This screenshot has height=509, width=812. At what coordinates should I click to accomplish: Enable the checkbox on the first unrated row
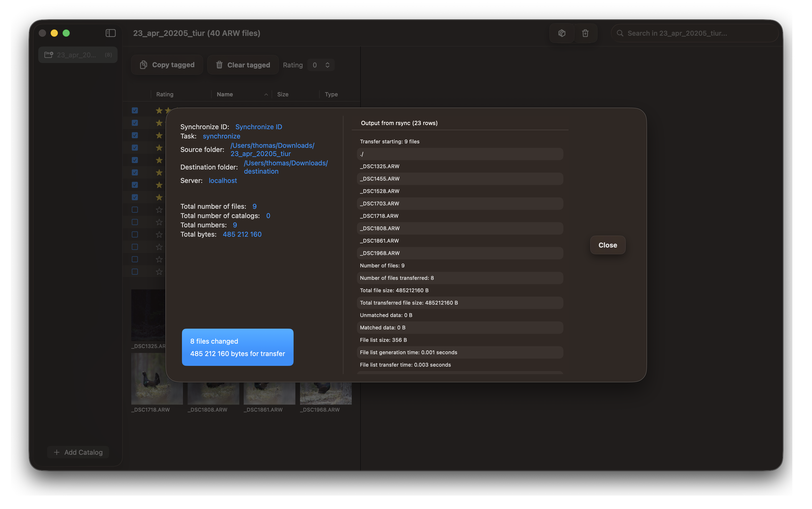click(135, 209)
